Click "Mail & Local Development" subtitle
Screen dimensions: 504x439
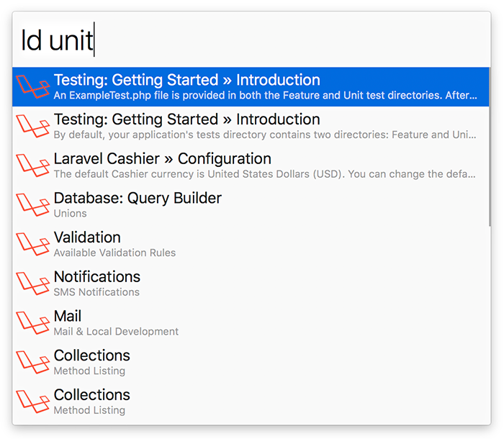116,332
